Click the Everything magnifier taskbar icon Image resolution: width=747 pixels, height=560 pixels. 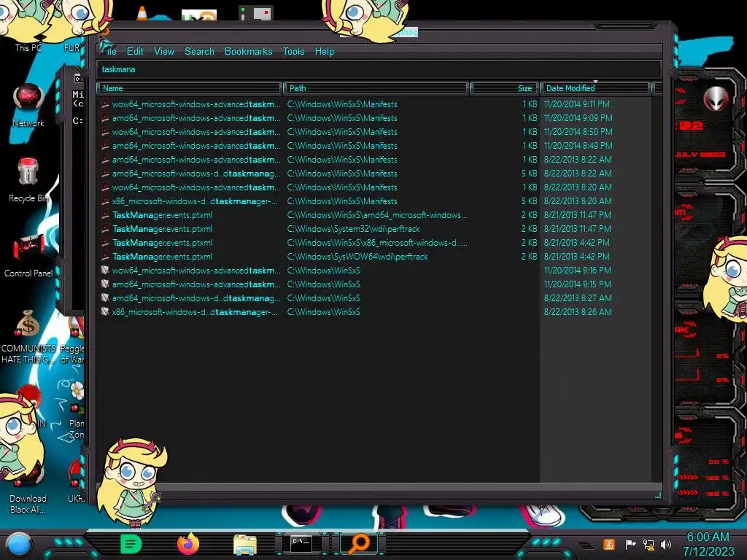360,544
